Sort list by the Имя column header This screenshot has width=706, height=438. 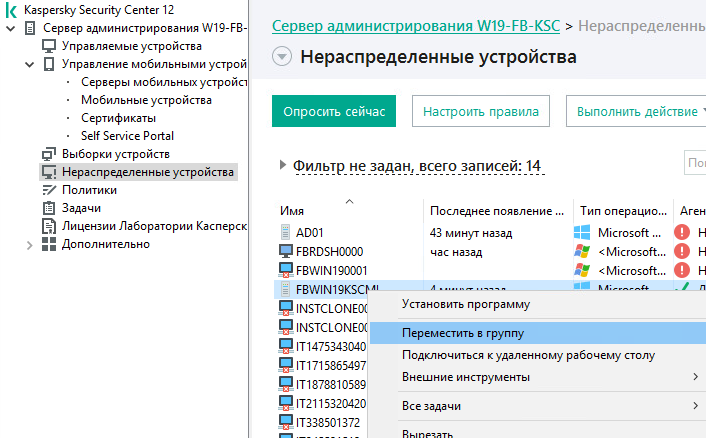point(292,211)
